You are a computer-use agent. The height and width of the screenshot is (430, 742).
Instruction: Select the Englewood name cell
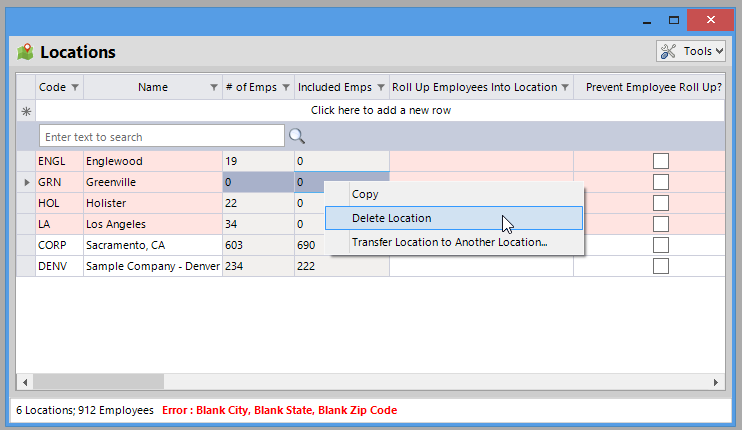153,161
